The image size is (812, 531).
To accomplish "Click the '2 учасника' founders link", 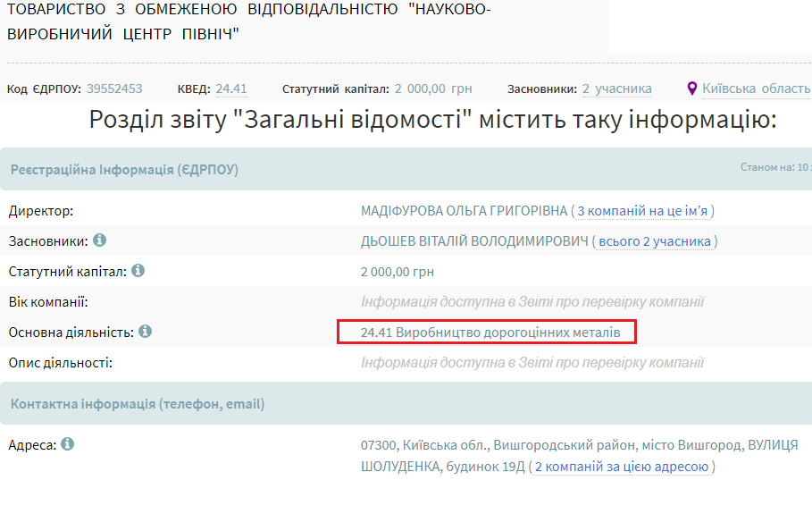I will click(617, 88).
